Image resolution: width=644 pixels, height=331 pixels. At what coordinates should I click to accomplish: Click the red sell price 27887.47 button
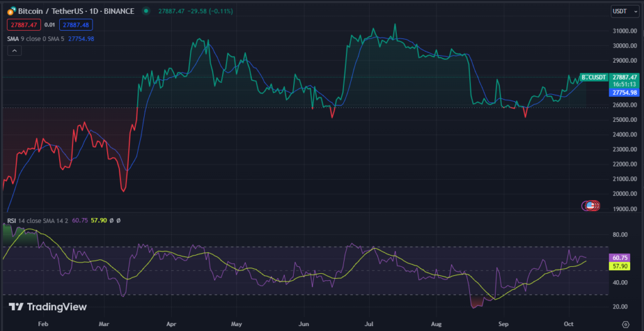pyautogui.click(x=24, y=25)
